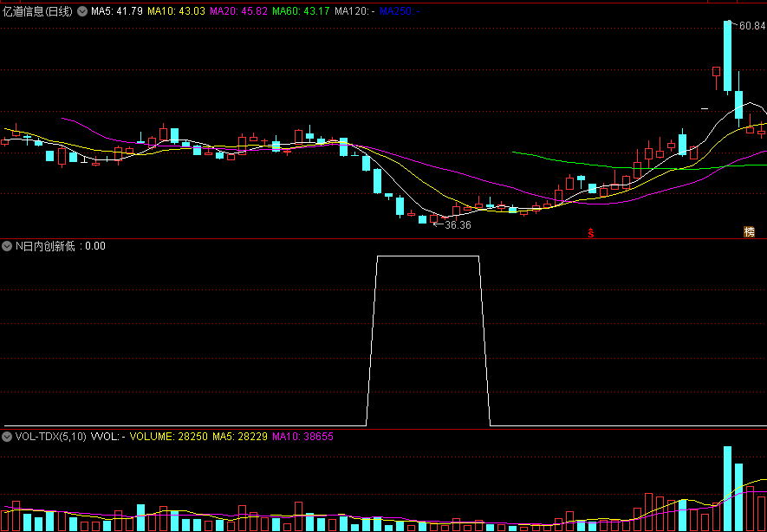Click the 36.36 low price label
This screenshot has height=532, width=767.
coord(458,225)
